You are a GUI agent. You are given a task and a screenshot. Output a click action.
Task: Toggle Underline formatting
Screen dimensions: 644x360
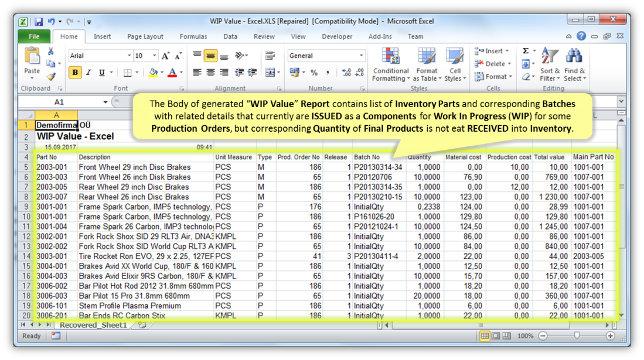tap(101, 73)
